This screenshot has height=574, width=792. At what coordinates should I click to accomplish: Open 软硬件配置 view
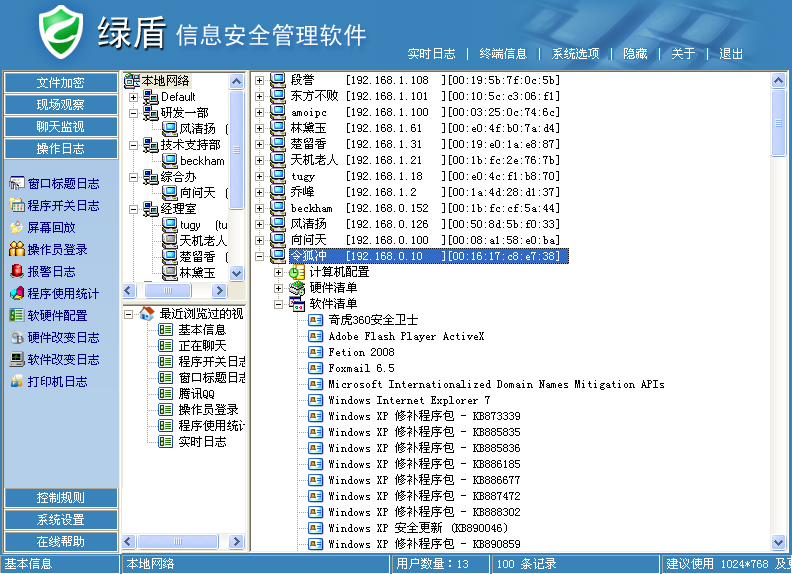[x=48, y=315]
